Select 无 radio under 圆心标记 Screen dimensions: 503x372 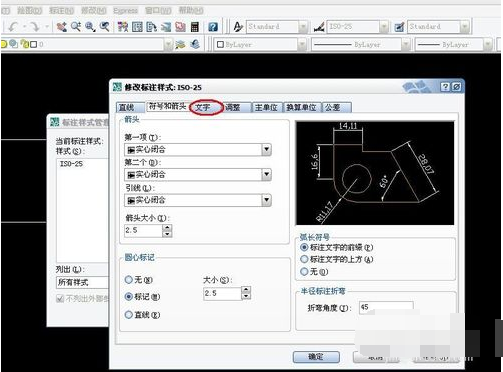(x=129, y=279)
